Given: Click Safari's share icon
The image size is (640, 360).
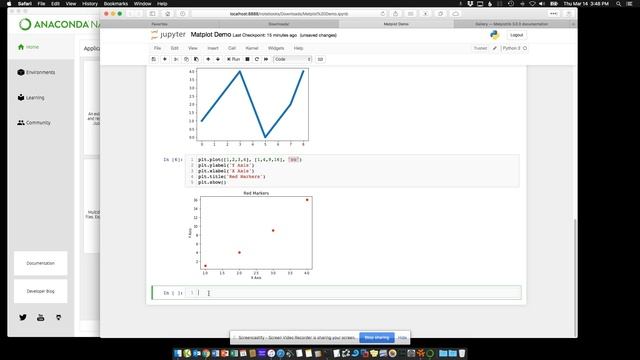Looking at the screenshot, I should tap(395, 14).
